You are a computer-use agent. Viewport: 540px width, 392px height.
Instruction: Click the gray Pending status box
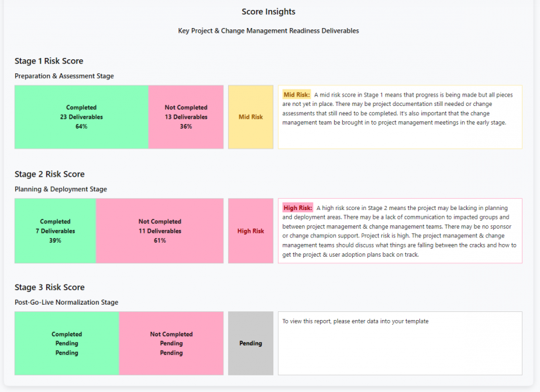pos(251,343)
